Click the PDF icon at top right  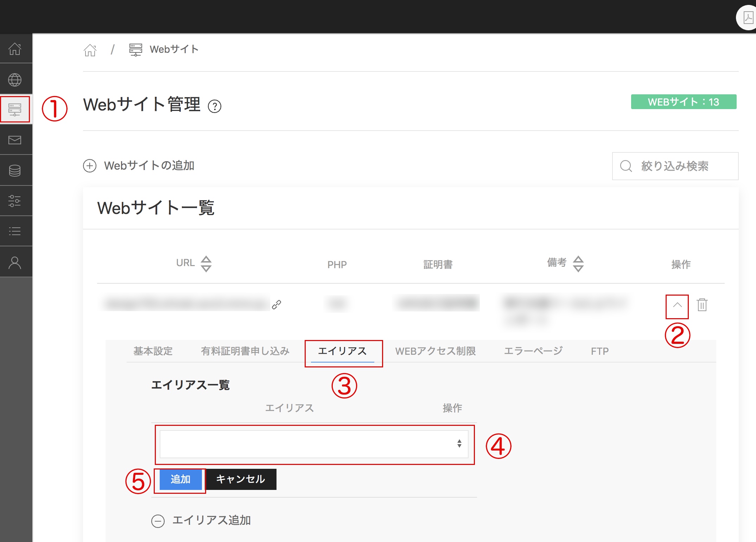click(748, 18)
